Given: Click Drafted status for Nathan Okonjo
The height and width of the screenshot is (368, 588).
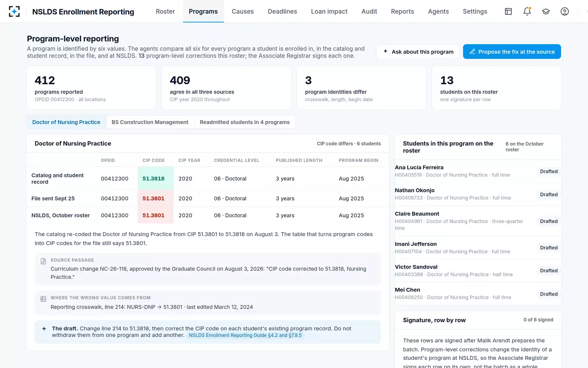Looking at the screenshot, I should point(549,195).
